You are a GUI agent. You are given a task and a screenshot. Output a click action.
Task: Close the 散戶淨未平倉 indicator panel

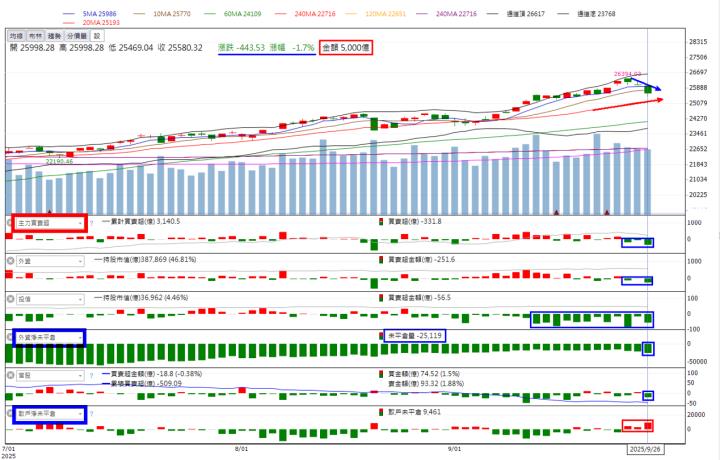pyautogui.click(x=11, y=412)
